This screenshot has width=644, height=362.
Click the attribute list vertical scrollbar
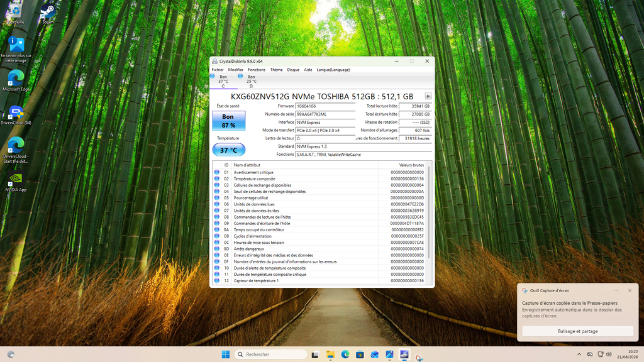point(430,222)
